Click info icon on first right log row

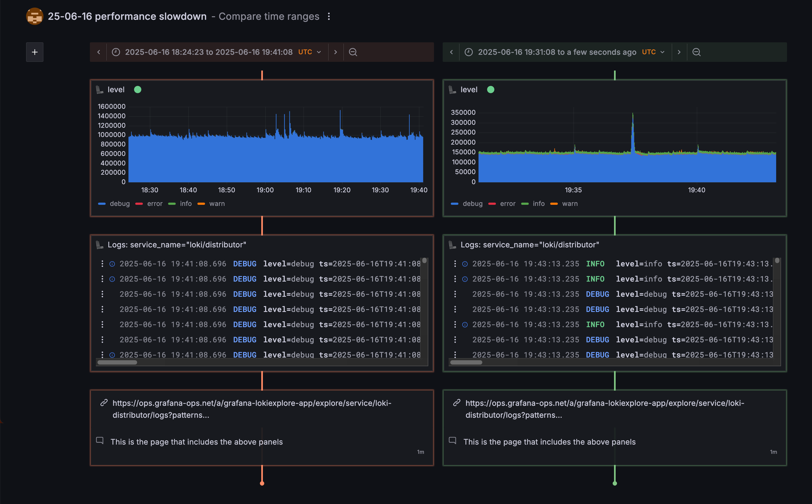click(x=465, y=264)
